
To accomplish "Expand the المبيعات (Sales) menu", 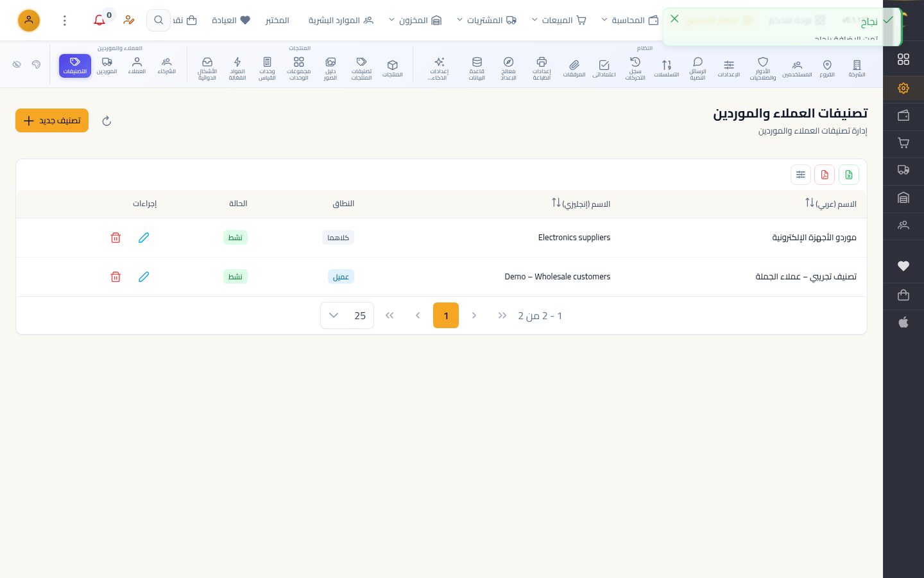I will [x=560, y=21].
